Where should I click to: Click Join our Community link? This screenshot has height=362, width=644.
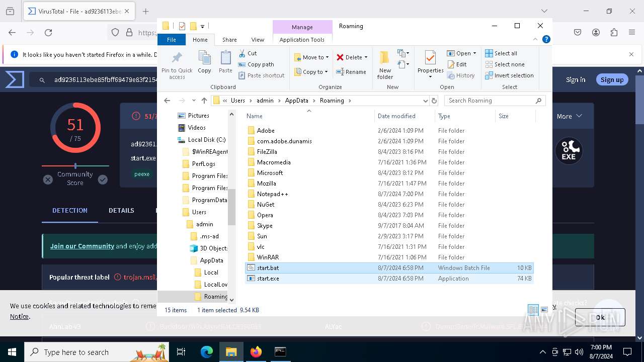tap(82, 246)
